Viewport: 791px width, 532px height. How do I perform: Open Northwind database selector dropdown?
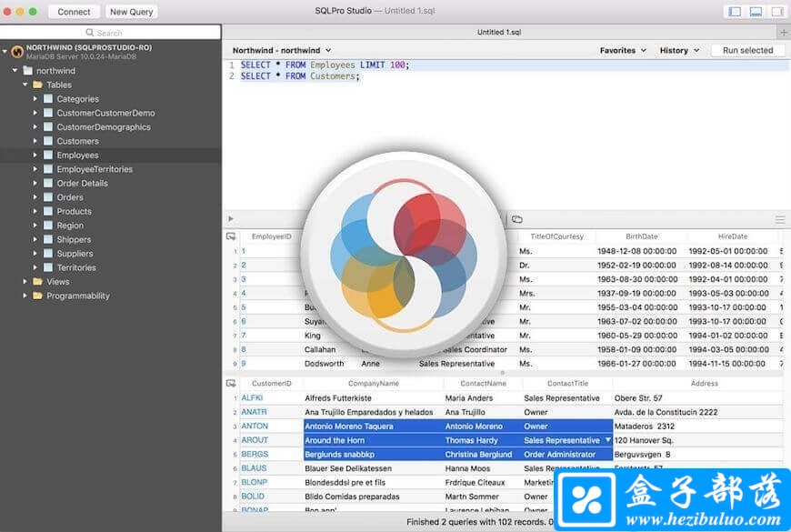click(282, 51)
